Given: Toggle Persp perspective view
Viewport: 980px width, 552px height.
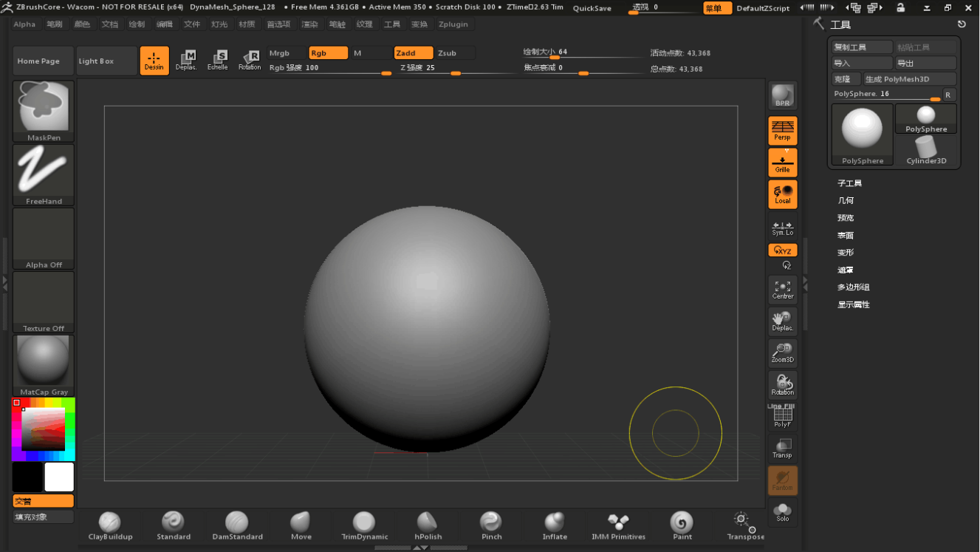Looking at the screenshot, I should 782,131.
